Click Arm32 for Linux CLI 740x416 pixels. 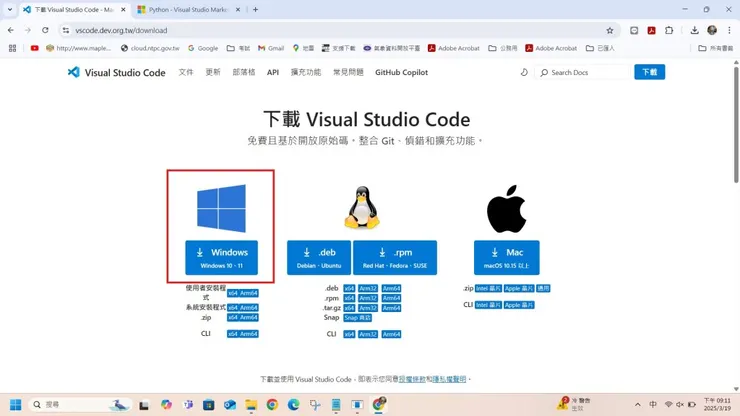(368, 334)
